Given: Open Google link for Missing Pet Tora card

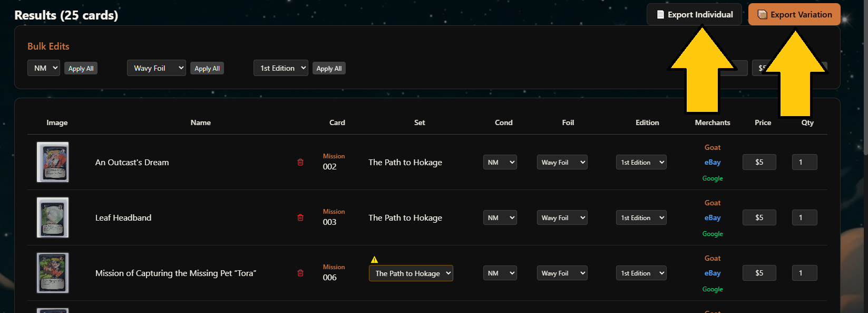Looking at the screenshot, I should [713, 289].
